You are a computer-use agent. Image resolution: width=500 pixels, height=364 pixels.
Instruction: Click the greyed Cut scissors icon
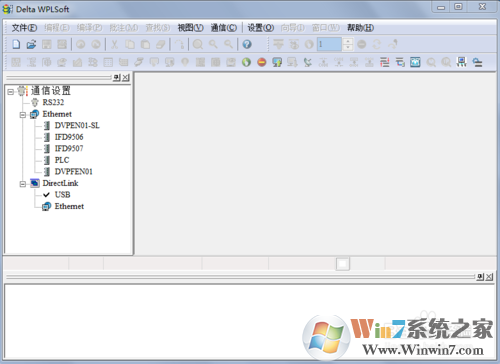(x=114, y=44)
